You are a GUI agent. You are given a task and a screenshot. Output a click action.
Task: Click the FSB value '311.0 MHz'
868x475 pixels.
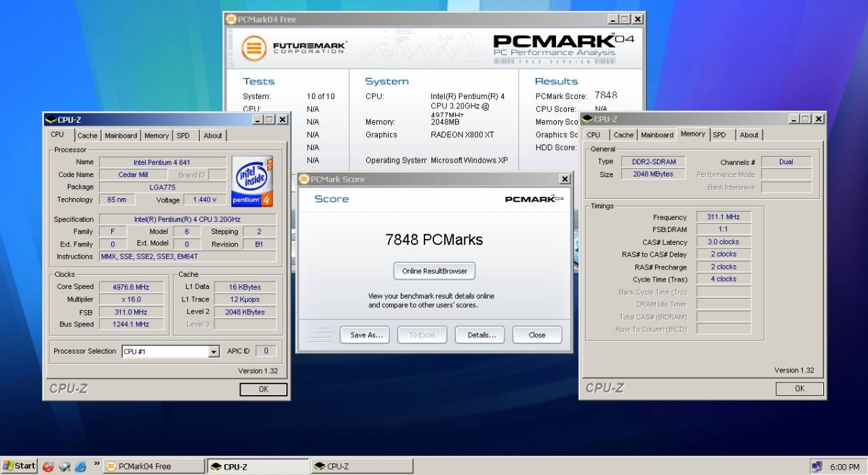tap(131, 311)
